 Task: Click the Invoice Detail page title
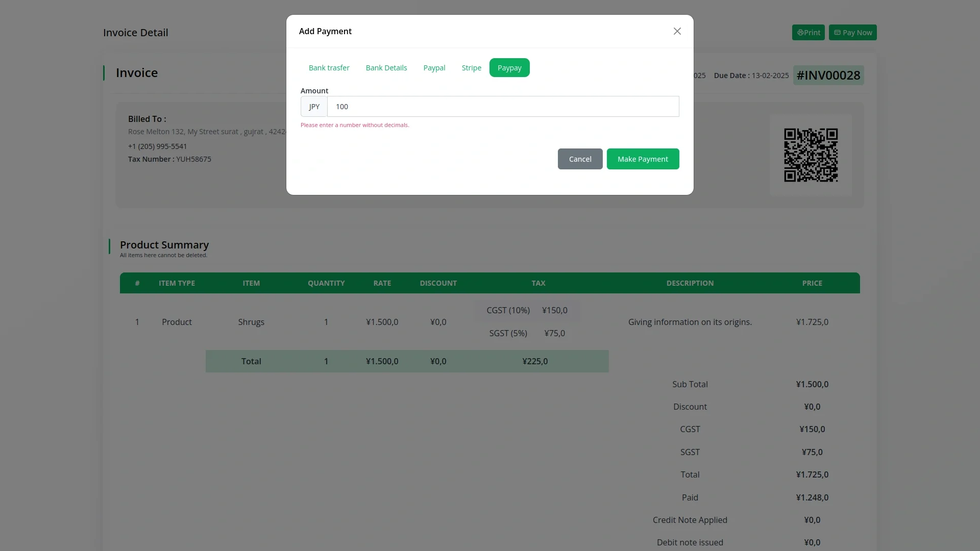pos(135,33)
